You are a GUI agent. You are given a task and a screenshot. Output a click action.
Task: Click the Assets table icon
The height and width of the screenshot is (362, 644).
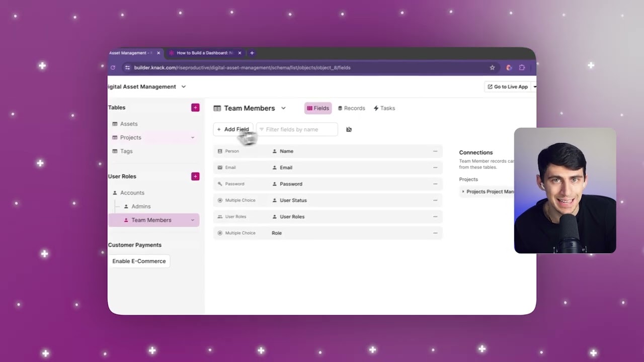(x=115, y=124)
